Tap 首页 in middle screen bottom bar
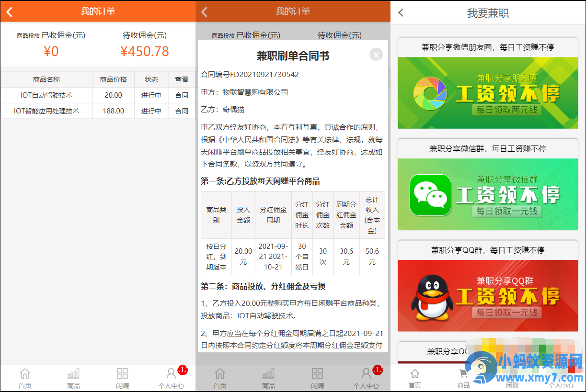This screenshot has height=392, width=586. (220, 378)
